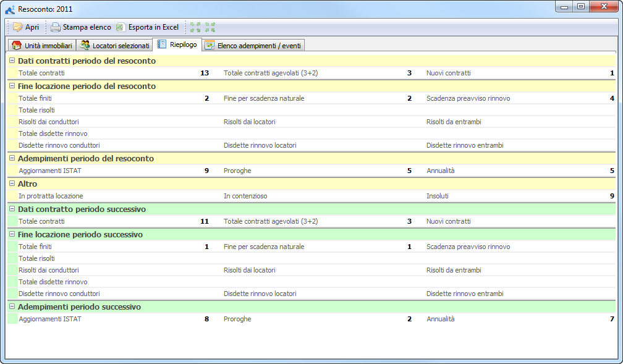Click the Scadenza preavviso rinnovo value 4

pyautogui.click(x=612, y=98)
